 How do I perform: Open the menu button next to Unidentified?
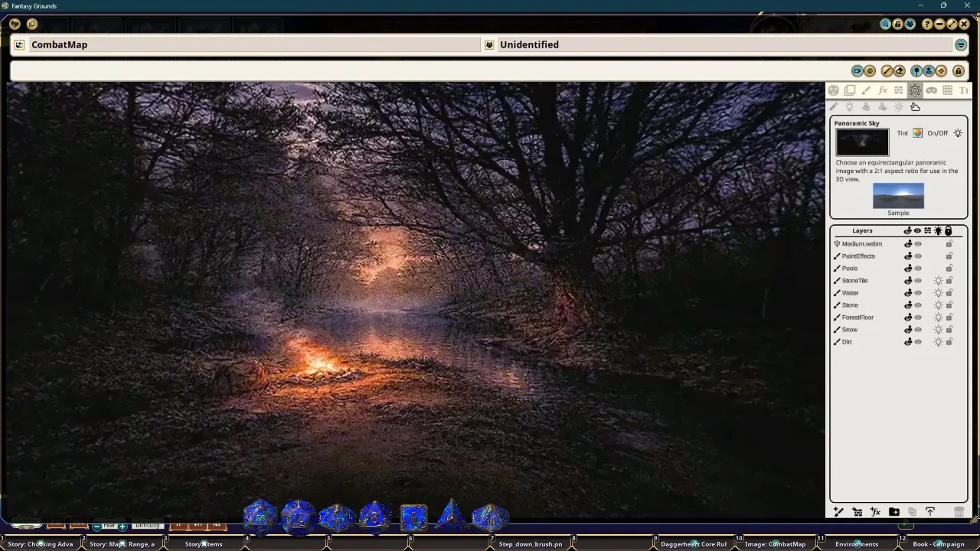[961, 45]
